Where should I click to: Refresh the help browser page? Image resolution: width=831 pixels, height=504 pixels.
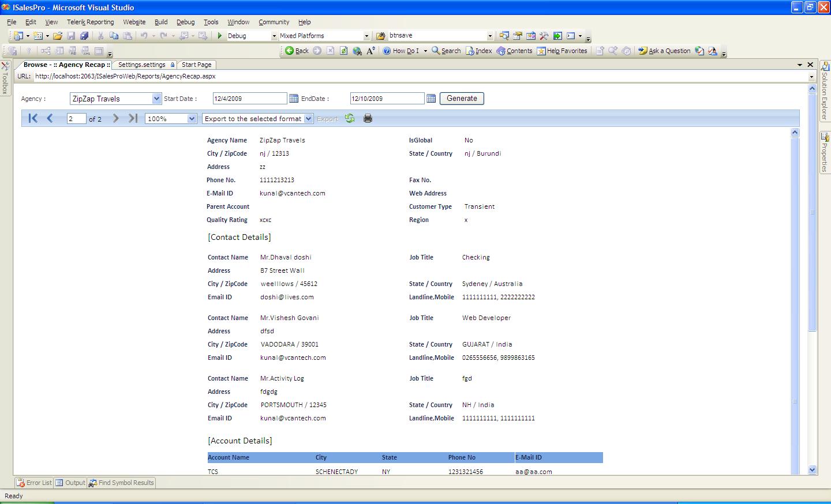pos(343,51)
